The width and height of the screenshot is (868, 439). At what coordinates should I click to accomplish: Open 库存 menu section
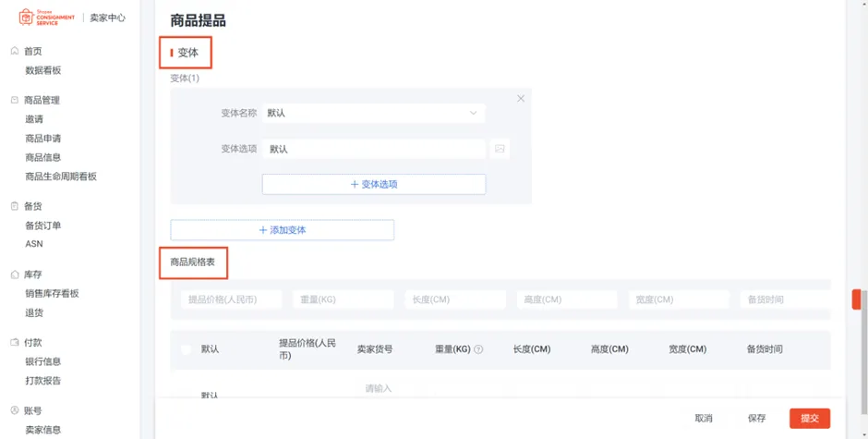point(32,274)
